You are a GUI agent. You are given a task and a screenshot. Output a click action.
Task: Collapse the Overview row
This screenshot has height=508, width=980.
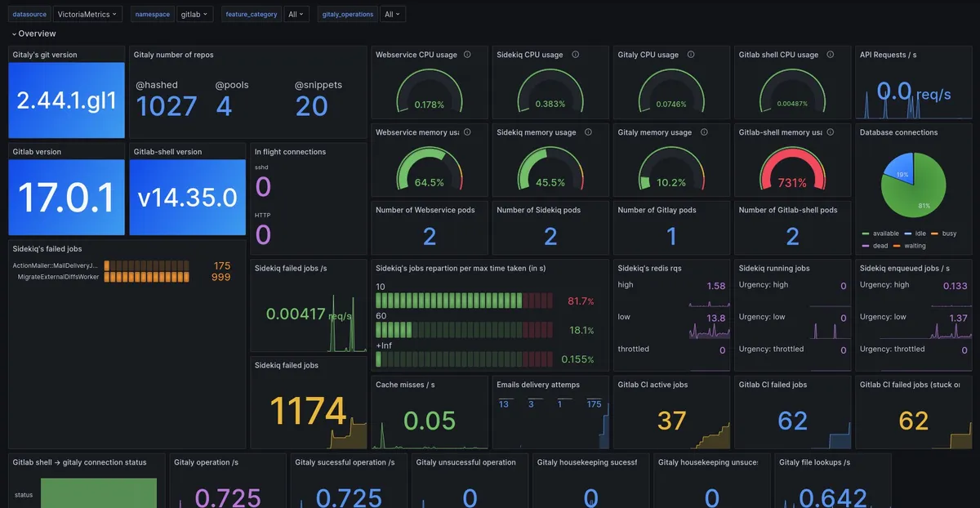coord(33,33)
